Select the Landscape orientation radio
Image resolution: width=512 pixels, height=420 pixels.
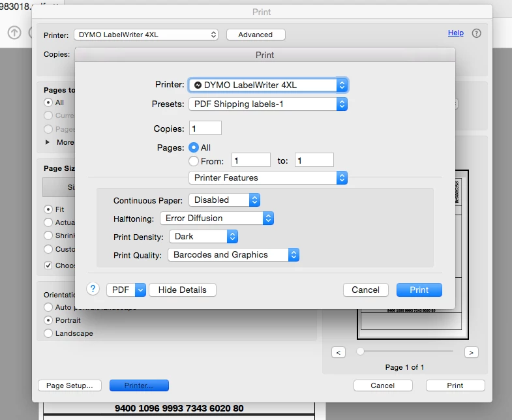click(48, 333)
